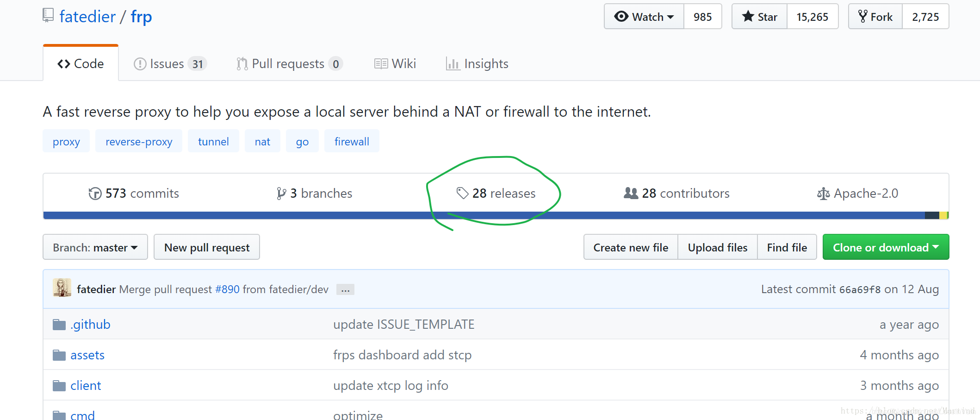Screen dimensions: 980x420
Task: Click the '4 months ago' timestamp
Action: [899, 355]
